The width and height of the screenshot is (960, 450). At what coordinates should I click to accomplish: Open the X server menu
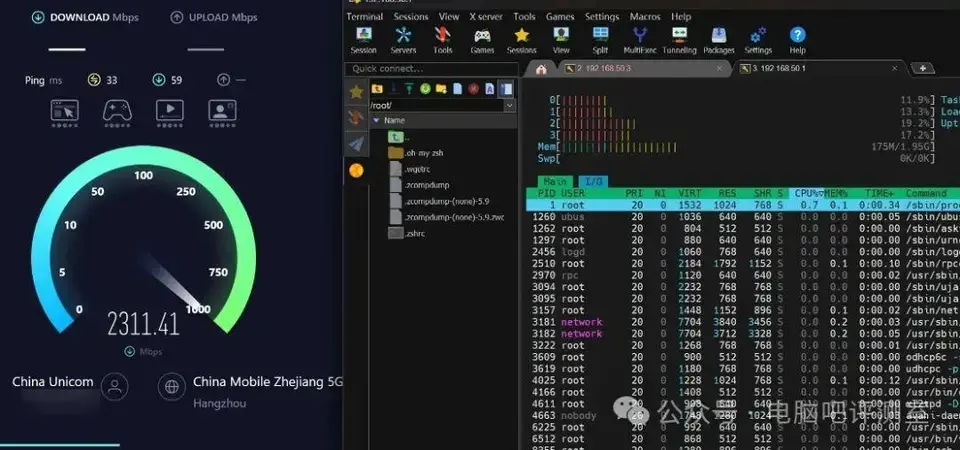(x=486, y=17)
